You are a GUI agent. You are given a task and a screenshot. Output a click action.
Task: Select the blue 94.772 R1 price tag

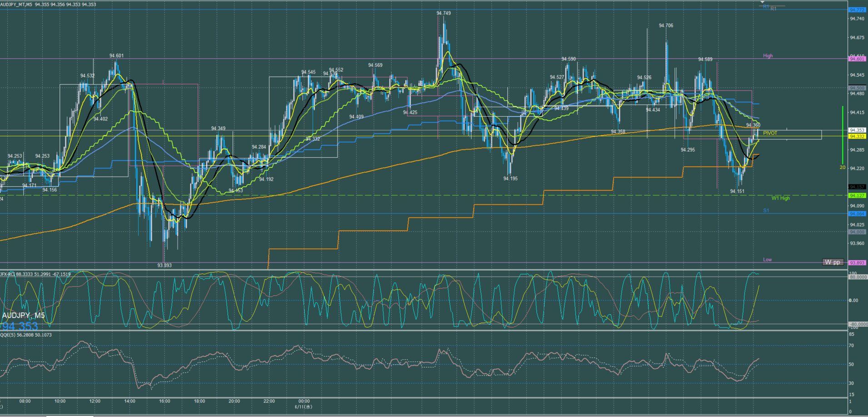coord(857,10)
